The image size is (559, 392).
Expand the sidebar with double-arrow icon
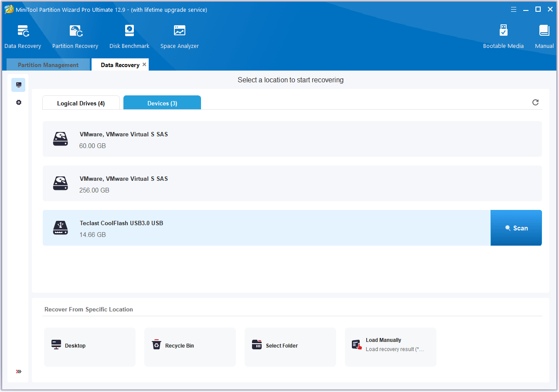19,372
